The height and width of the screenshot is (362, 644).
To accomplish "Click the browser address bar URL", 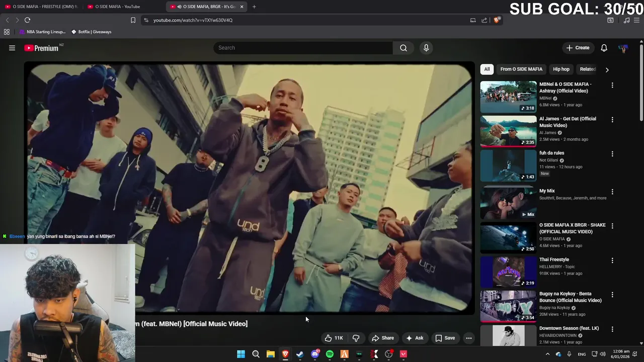I will click(x=193, y=20).
